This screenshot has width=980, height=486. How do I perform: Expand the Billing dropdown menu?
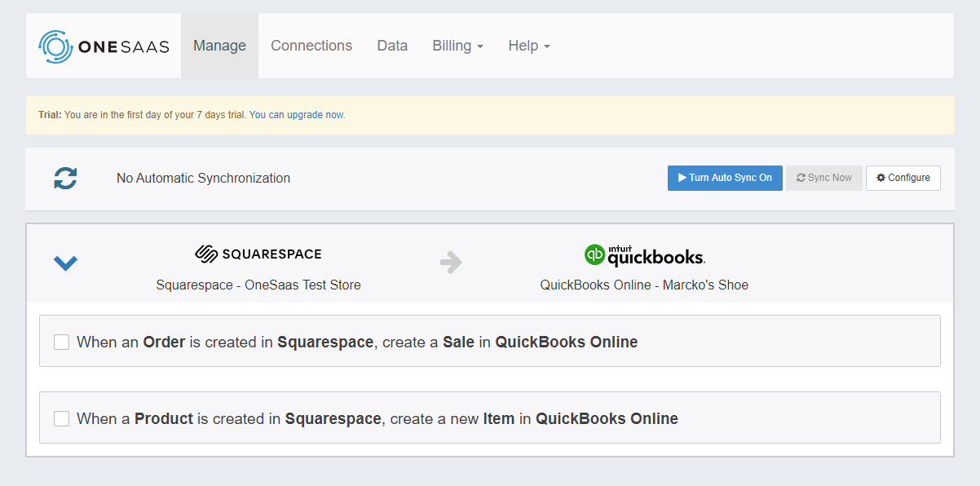point(457,46)
